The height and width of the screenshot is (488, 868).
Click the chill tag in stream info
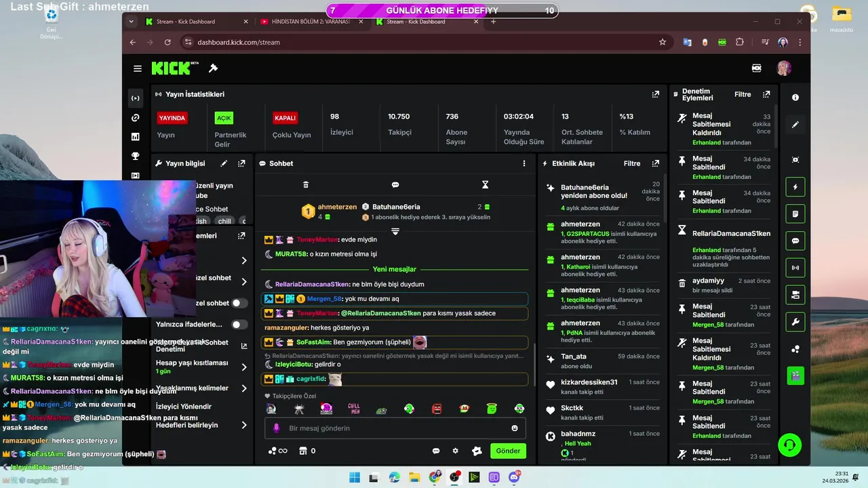click(224, 222)
